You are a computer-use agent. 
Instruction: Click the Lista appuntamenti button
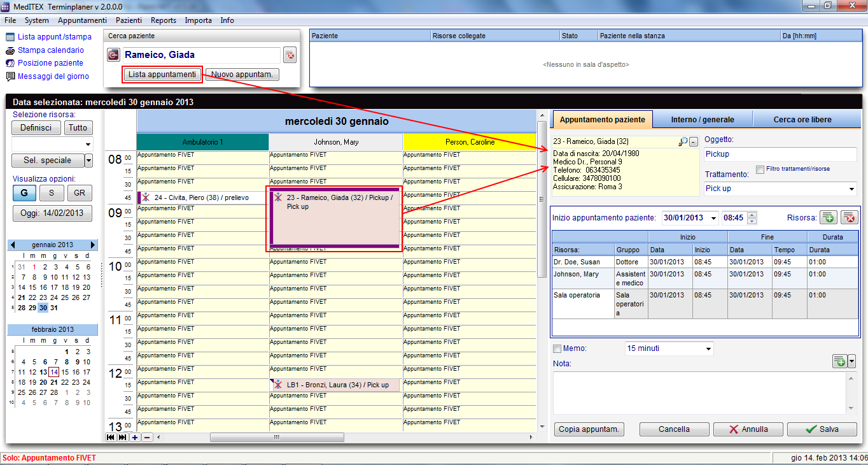point(162,75)
